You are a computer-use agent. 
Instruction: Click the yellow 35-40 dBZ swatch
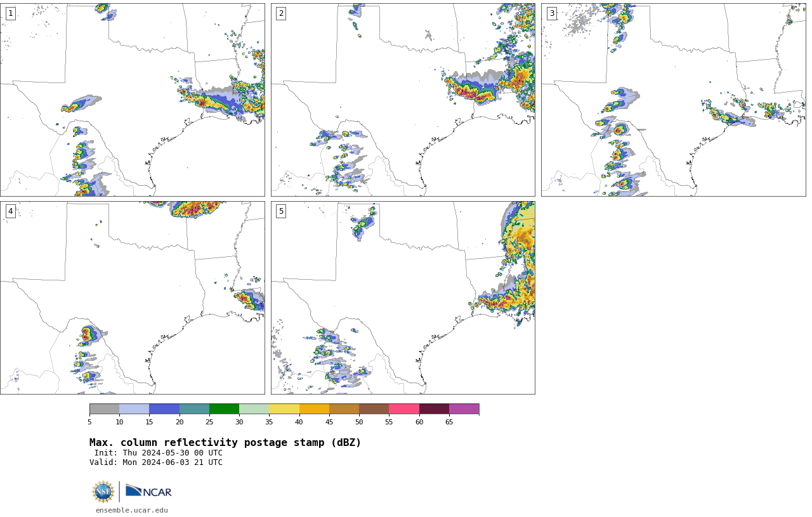[x=284, y=409]
